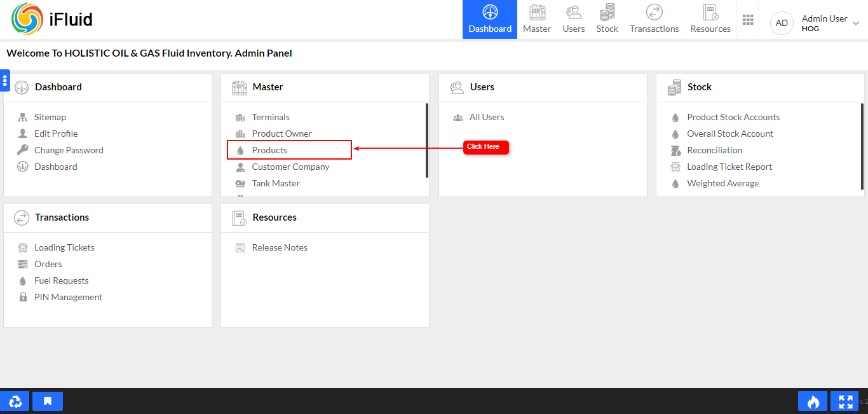Click the Stock card scrollbar
This screenshot has width=868, height=414.
(x=862, y=146)
